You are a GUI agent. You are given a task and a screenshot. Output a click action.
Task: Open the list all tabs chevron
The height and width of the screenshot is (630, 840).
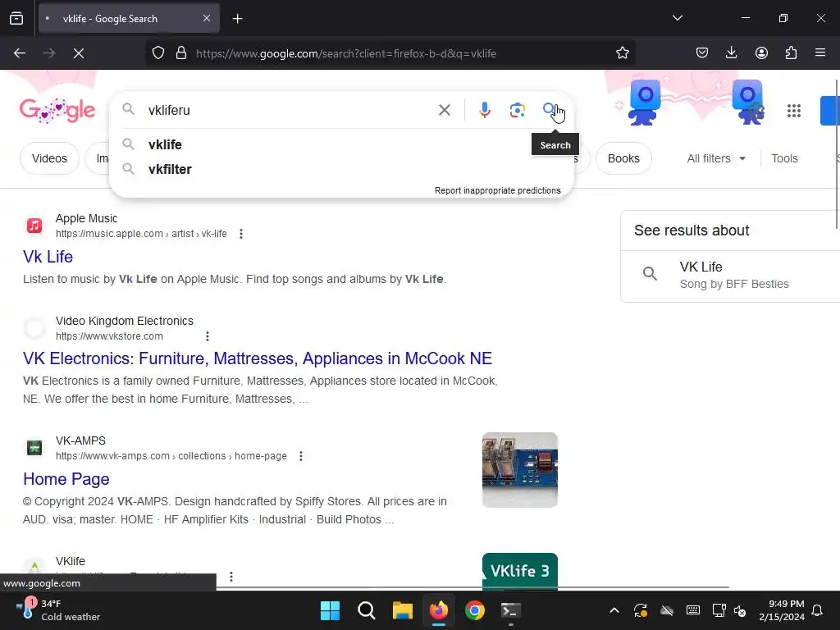(x=677, y=18)
